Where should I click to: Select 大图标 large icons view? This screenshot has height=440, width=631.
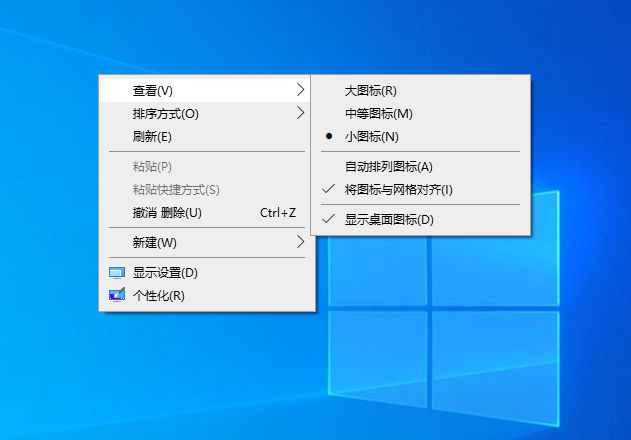point(370,91)
